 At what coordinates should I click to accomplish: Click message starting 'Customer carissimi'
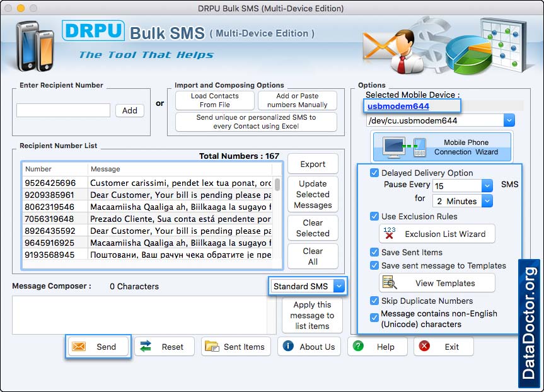[x=181, y=183]
